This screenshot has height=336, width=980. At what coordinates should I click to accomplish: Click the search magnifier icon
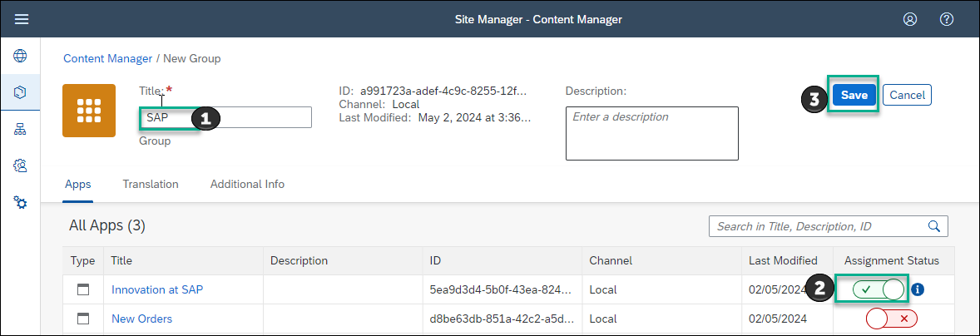click(933, 226)
